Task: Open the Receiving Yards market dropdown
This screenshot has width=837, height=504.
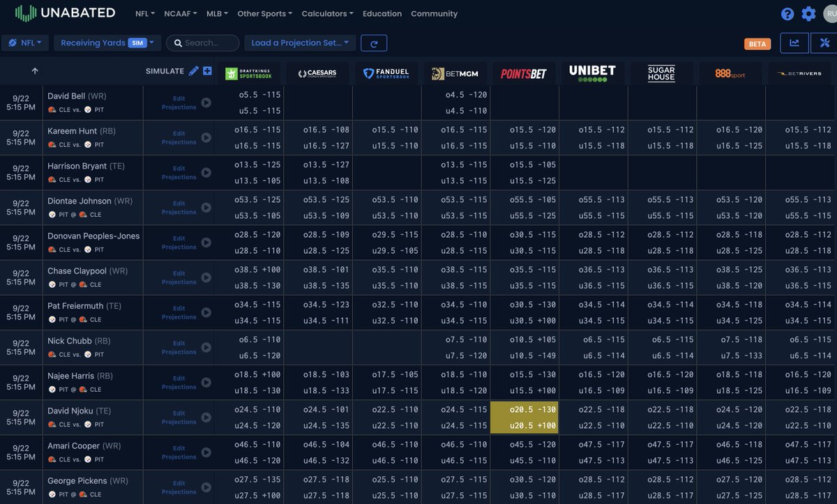Action: 107,43
